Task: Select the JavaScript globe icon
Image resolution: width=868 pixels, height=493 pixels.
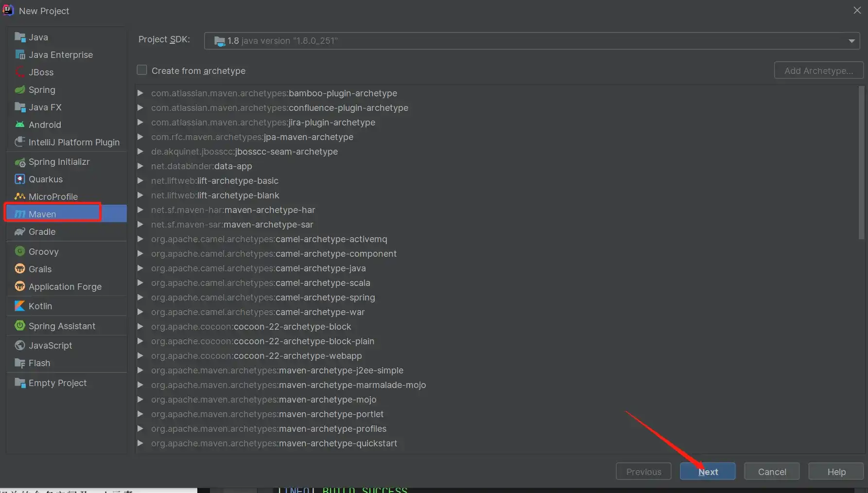Action: pyautogui.click(x=20, y=345)
